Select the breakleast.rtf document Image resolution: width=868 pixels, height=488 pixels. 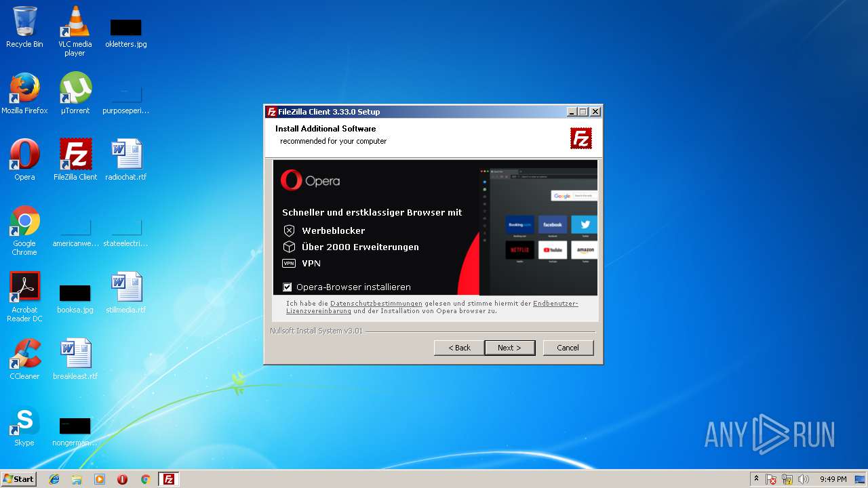click(75, 359)
